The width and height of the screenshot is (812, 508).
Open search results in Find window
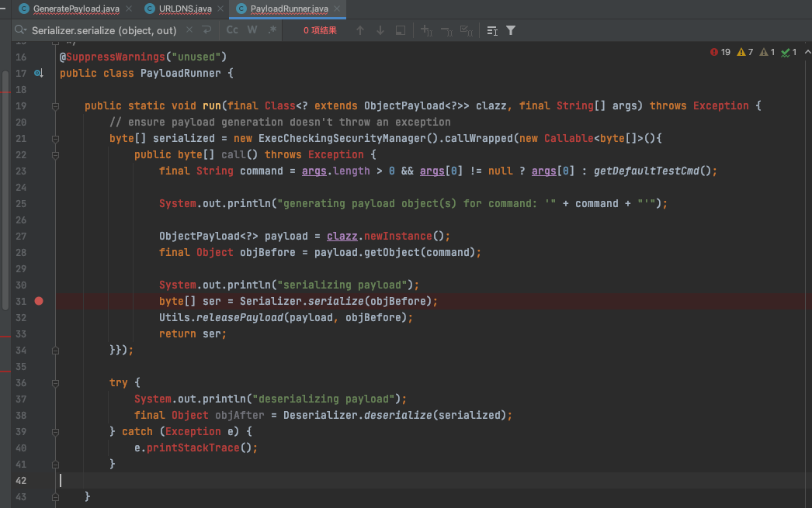pos(401,30)
